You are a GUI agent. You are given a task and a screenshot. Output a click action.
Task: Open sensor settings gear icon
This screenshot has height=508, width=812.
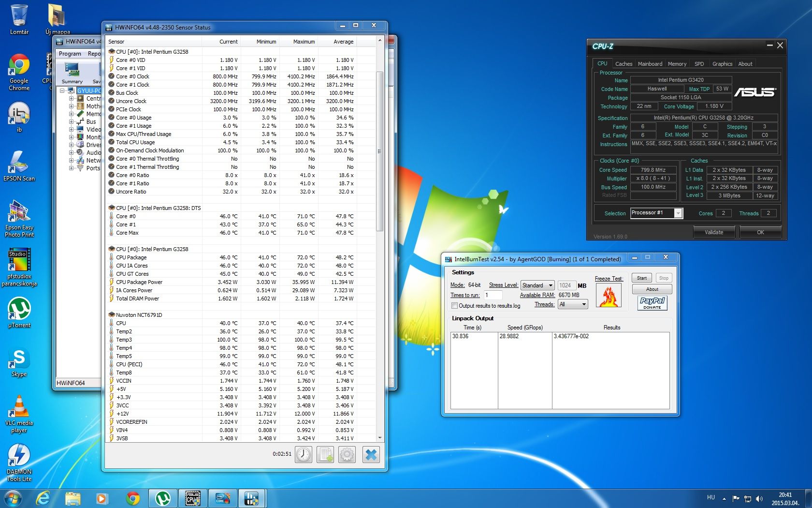347,455
